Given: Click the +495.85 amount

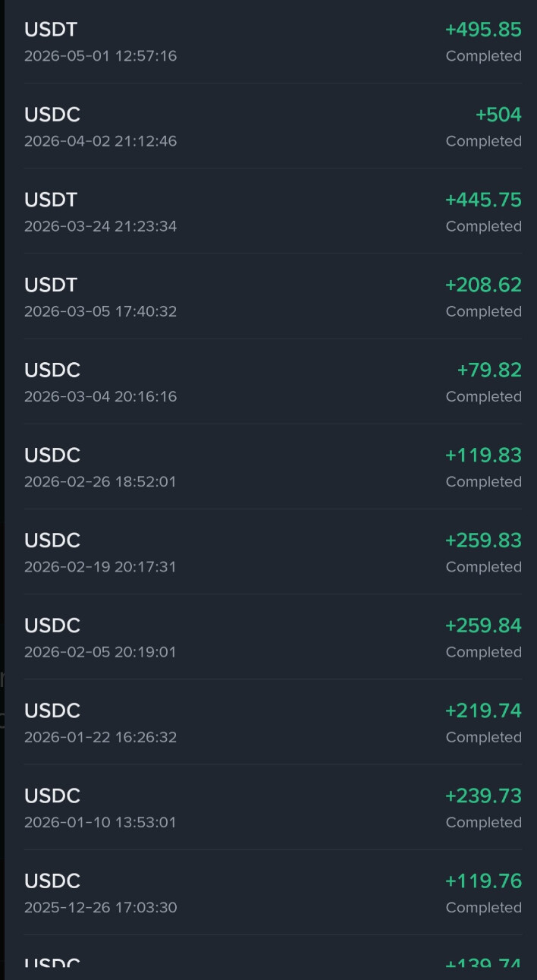Looking at the screenshot, I should tap(483, 30).
